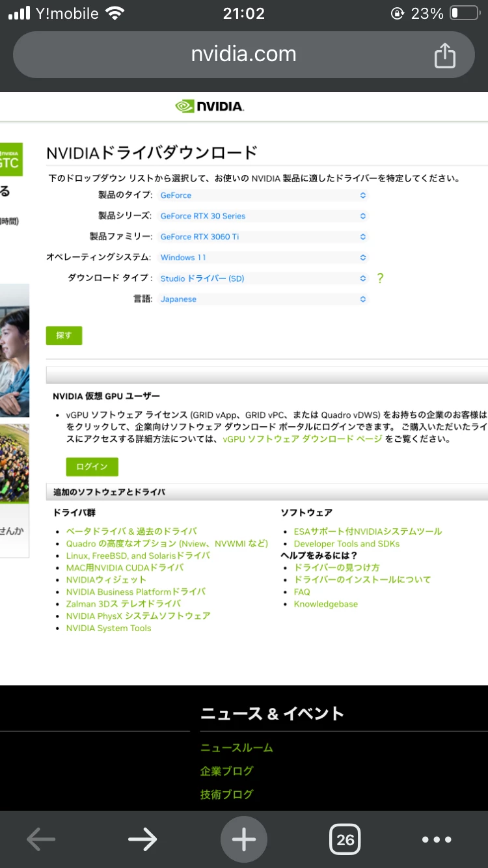Image resolution: width=488 pixels, height=868 pixels.
Task: Open ドライバーのインストールについて link
Action: [x=362, y=580]
